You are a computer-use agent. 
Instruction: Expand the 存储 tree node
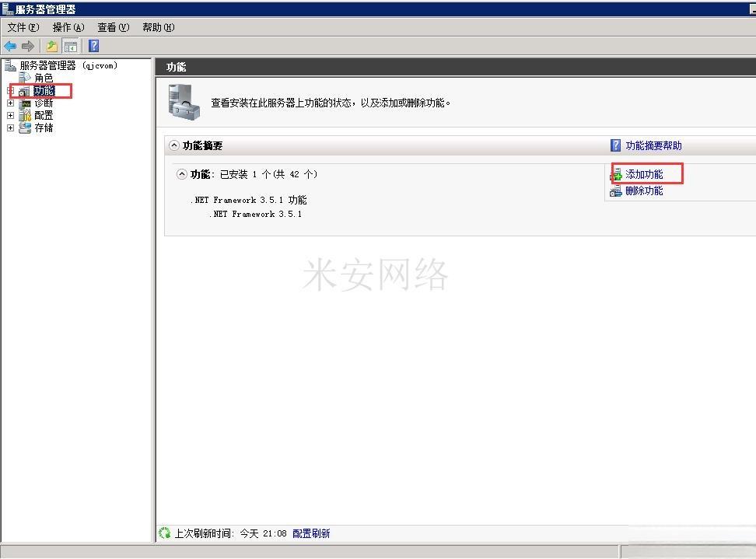coord(11,128)
